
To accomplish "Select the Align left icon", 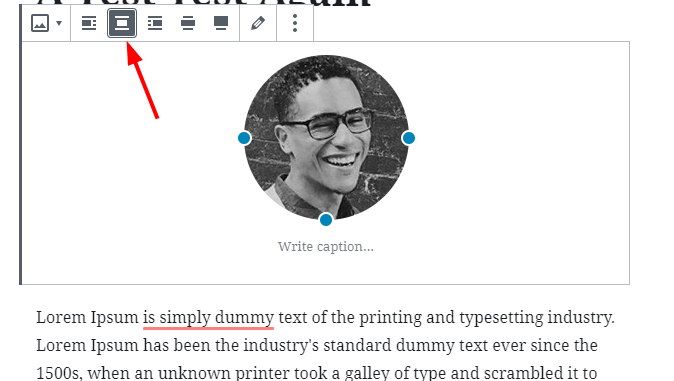I will [89, 23].
